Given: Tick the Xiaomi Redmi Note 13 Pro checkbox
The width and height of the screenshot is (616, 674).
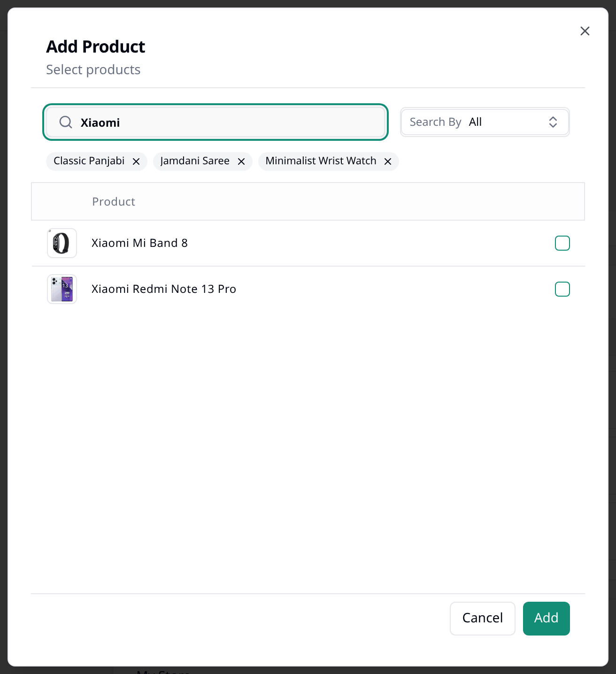Looking at the screenshot, I should [562, 289].
